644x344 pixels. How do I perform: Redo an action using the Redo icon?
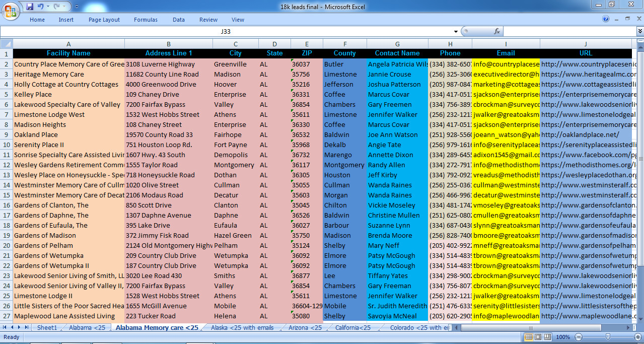pyautogui.click(x=57, y=6)
